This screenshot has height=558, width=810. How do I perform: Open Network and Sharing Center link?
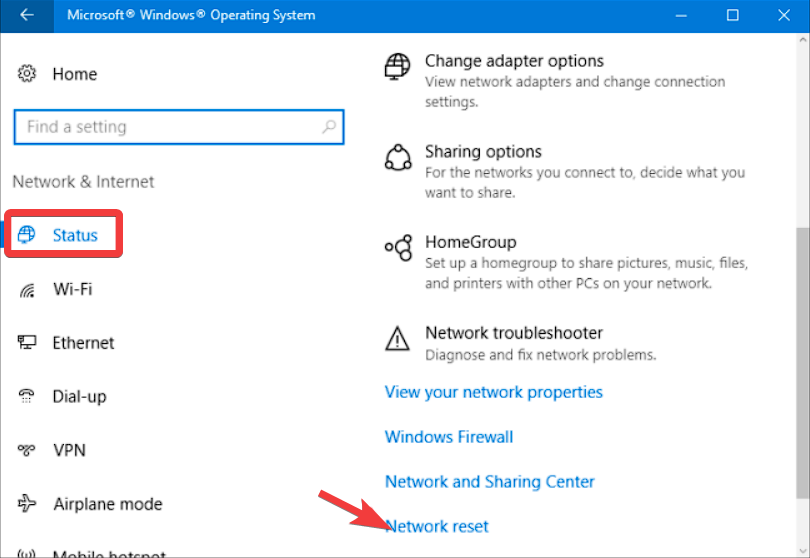490,482
